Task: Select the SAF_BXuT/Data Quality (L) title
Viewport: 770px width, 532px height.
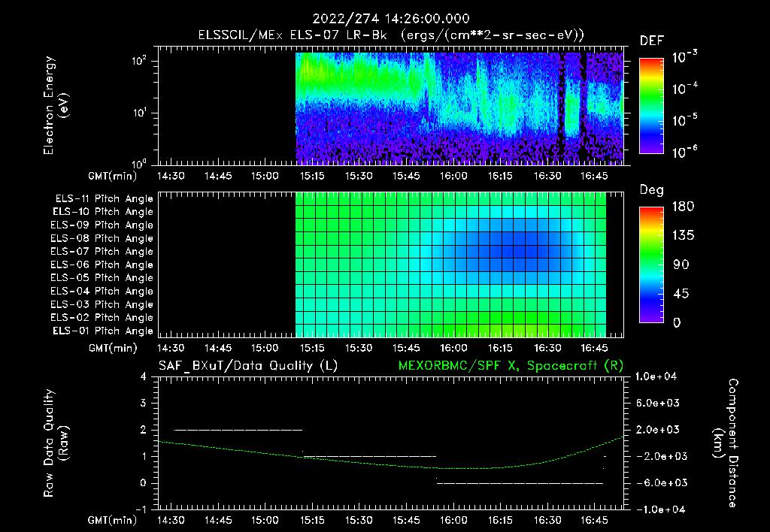Action: pos(248,366)
